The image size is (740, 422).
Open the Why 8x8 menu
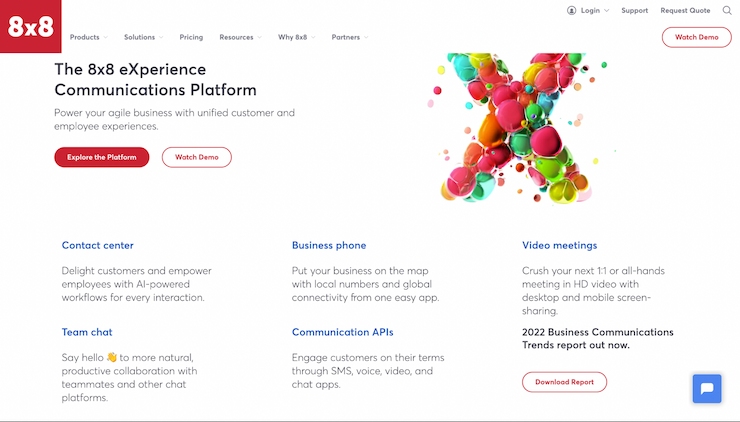tap(292, 37)
